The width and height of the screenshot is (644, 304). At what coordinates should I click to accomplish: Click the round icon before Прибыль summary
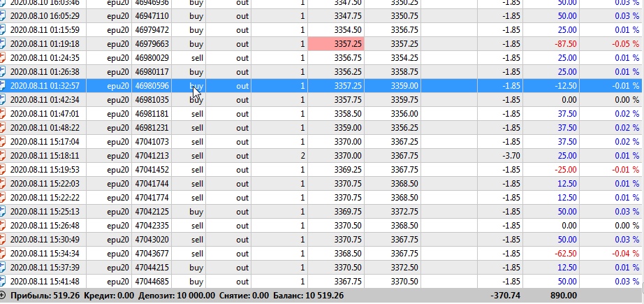tap(3, 296)
